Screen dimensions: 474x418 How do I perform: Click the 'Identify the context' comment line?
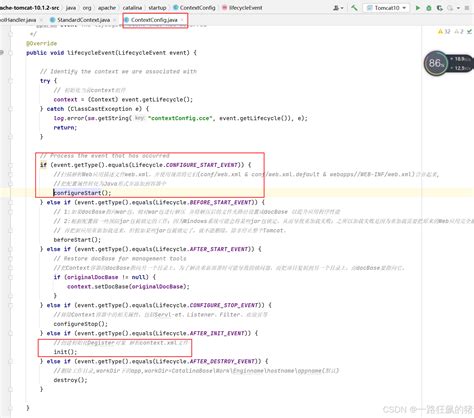coord(118,71)
